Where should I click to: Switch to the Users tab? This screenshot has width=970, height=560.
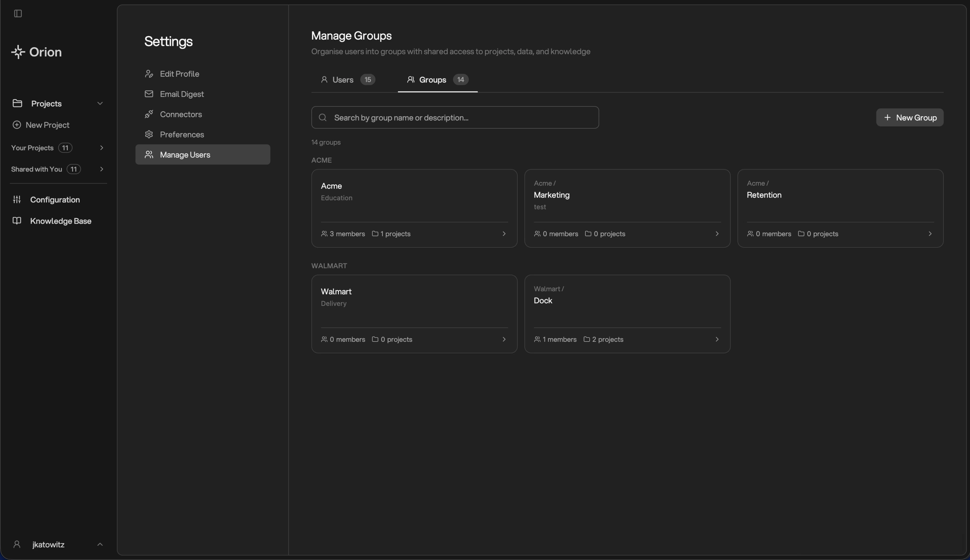coord(348,80)
